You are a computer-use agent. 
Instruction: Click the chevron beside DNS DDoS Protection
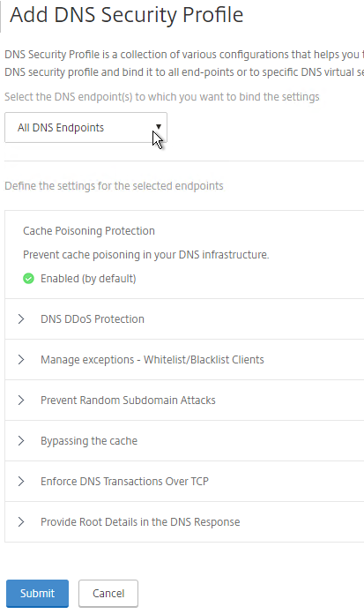pos(21,318)
